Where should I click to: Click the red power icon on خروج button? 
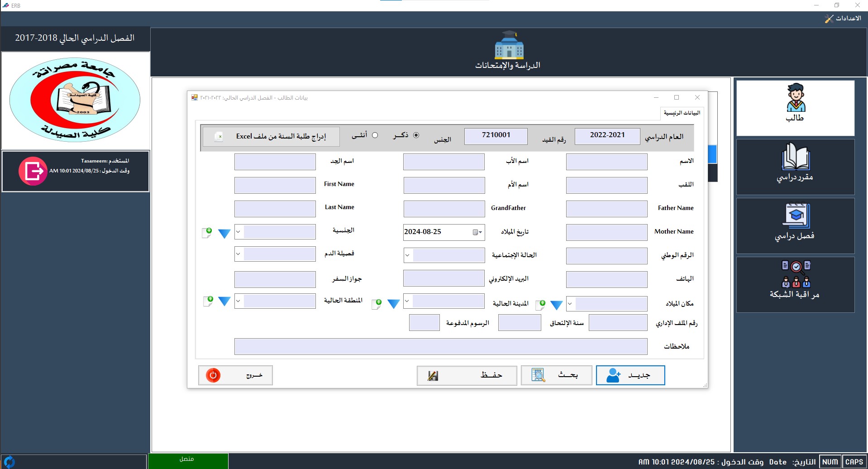coord(213,375)
